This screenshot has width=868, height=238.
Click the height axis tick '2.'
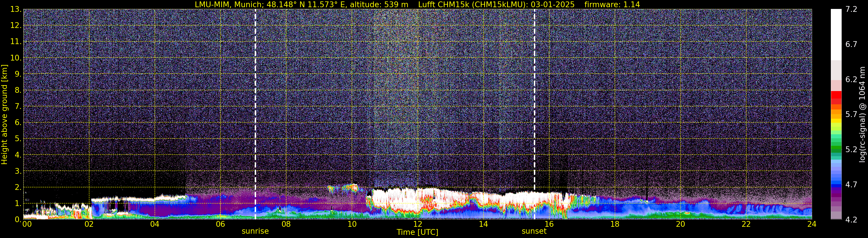tap(18, 187)
